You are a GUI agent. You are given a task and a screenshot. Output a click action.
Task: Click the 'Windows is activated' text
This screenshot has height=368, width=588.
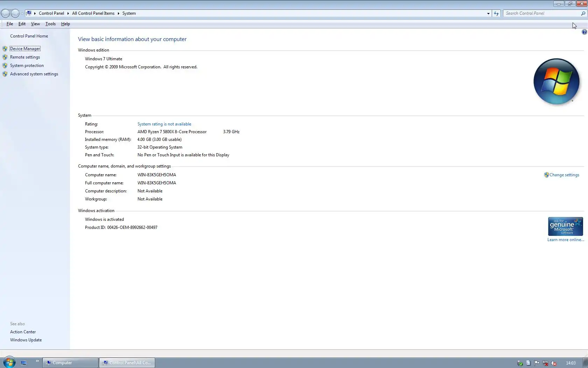[x=104, y=219]
